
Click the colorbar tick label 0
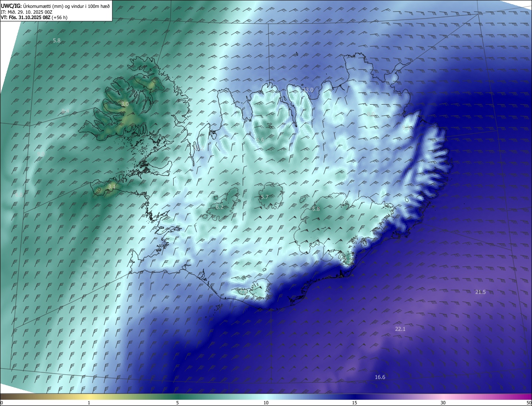point(2,403)
